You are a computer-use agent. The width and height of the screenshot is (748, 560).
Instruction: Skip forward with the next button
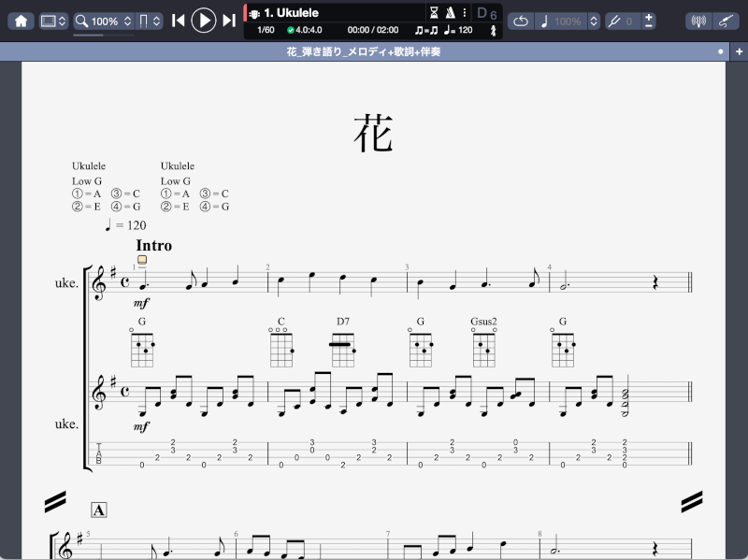(229, 21)
